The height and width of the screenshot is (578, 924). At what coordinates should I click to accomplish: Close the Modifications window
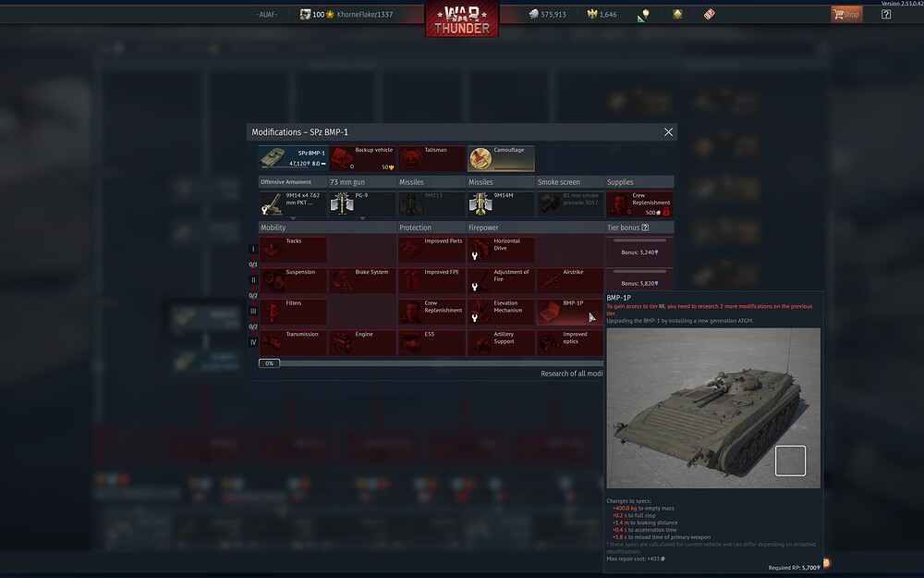(668, 132)
